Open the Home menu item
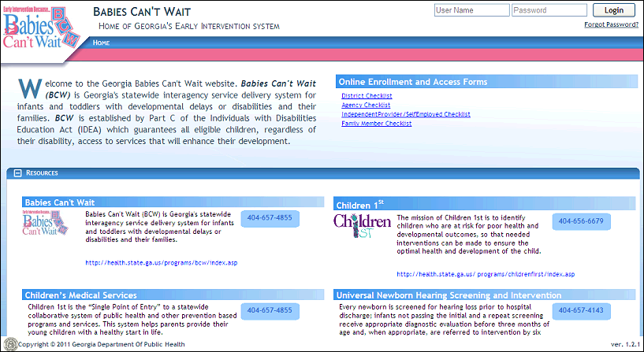 tap(101, 43)
